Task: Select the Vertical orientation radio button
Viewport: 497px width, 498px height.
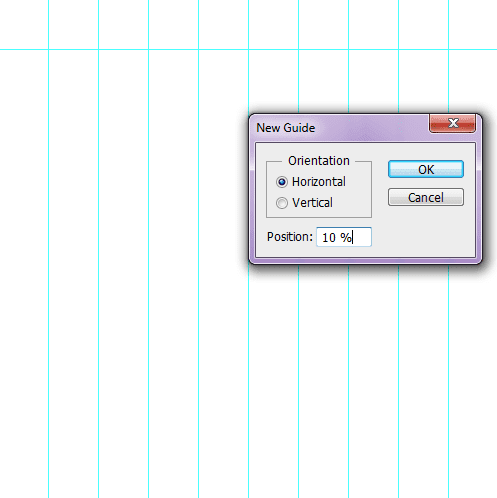Action: [x=282, y=203]
